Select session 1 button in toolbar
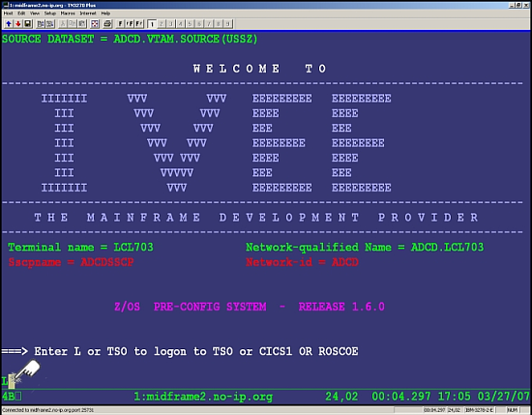This screenshot has width=532, height=415. pyautogui.click(x=152, y=24)
